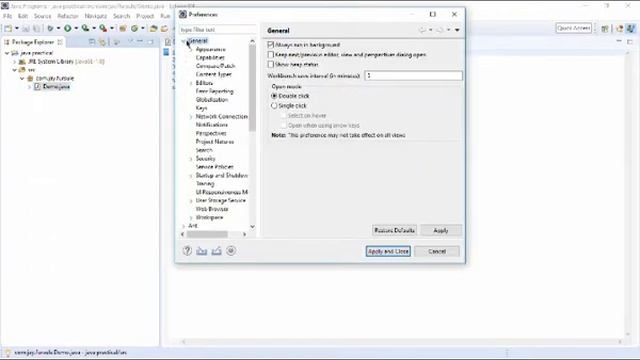The image size is (640, 360).
Task: Select Web Browser in preferences tree
Action: pyautogui.click(x=212, y=209)
